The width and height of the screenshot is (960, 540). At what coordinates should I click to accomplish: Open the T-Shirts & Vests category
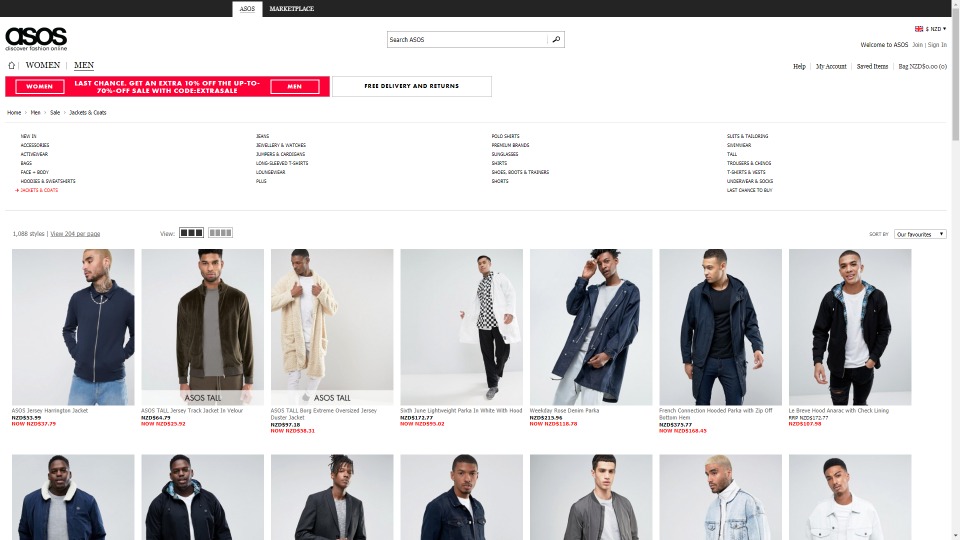746,172
